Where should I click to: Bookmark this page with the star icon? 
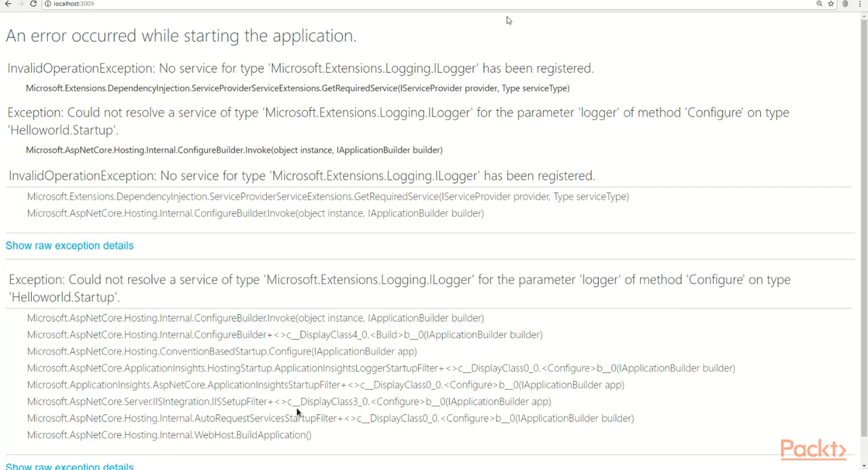831,4
